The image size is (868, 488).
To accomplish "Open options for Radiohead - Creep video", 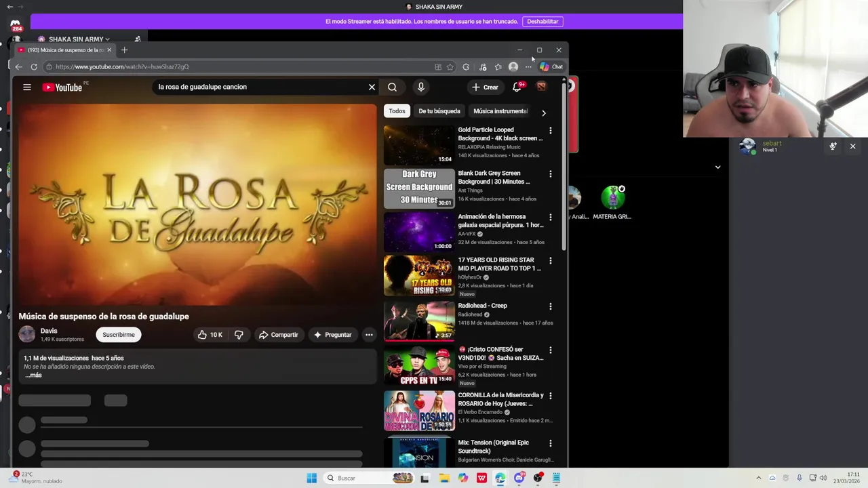I will pyautogui.click(x=551, y=306).
